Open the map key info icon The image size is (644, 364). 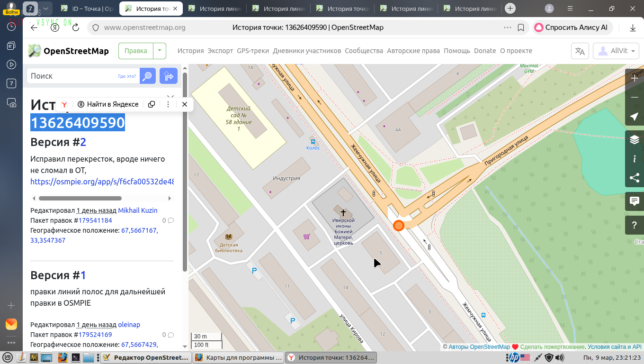click(x=635, y=159)
